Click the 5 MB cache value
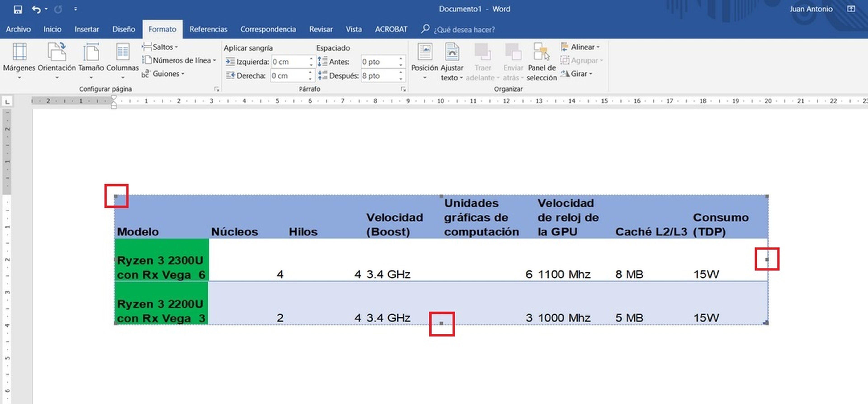This screenshot has width=868, height=404. click(629, 318)
